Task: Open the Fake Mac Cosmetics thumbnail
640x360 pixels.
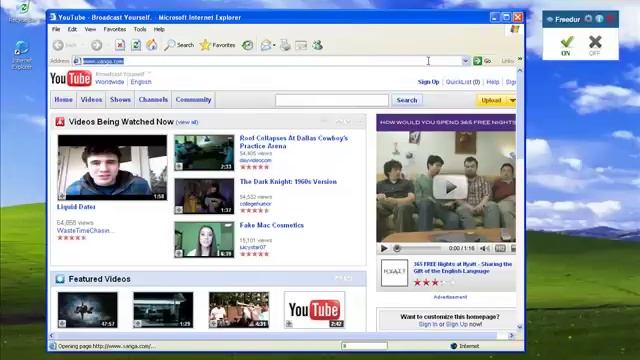Action: coord(204,240)
